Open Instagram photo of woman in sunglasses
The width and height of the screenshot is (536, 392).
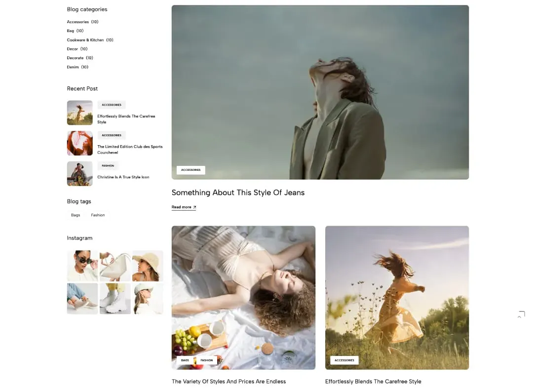82,266
